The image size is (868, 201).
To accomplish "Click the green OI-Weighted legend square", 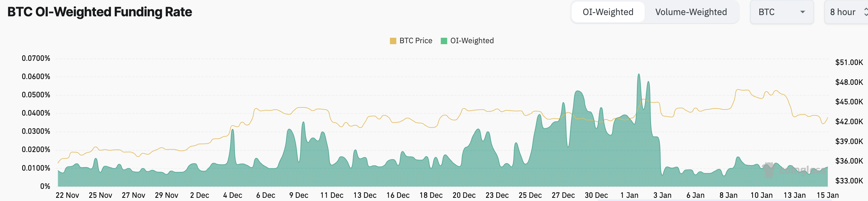I will coord(444,41).
